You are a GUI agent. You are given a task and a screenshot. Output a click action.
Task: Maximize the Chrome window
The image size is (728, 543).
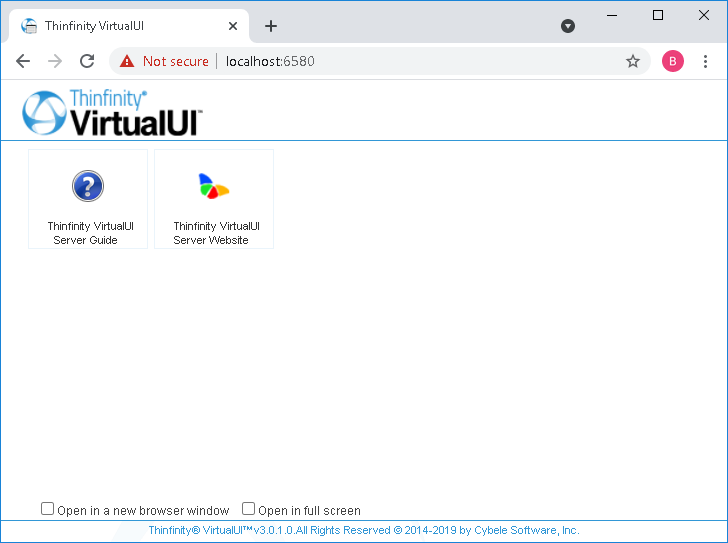point(658,15)
